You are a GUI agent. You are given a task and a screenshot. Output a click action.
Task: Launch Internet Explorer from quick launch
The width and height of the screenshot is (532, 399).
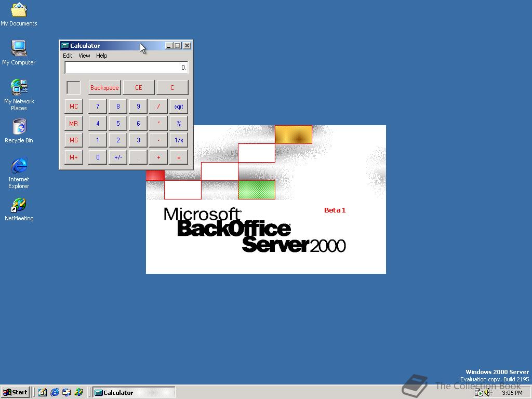pyautogui.click(x=55, y=392)
